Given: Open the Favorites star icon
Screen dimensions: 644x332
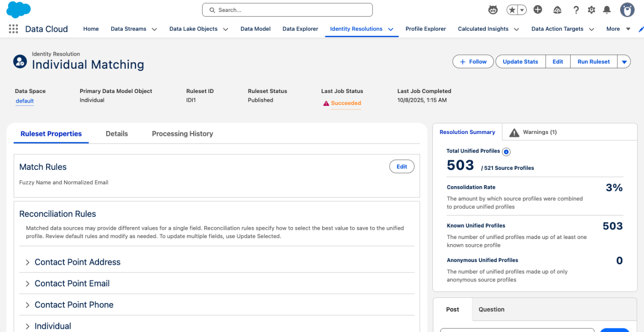Looking at the screenshot, I should (512, 10).
